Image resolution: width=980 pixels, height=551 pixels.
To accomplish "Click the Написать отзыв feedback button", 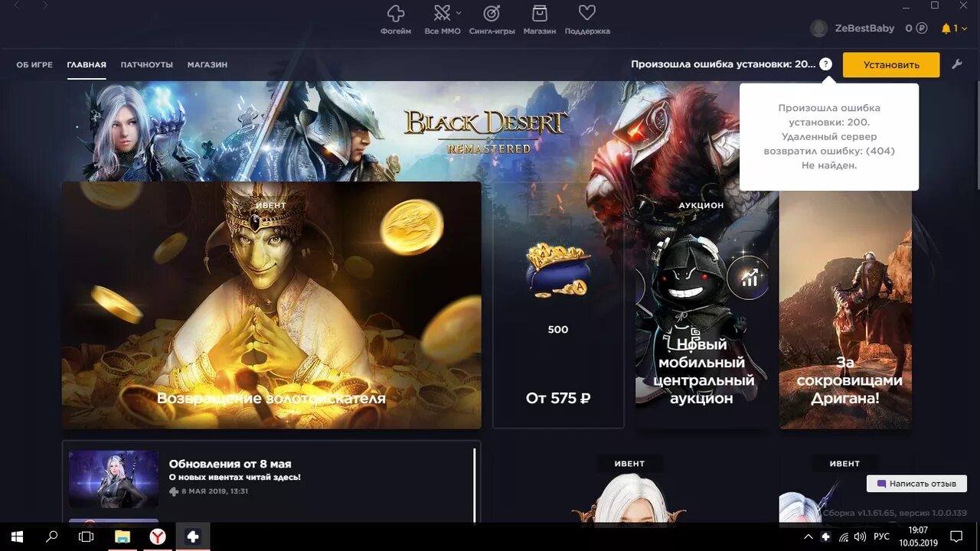I will coord(916,484).
